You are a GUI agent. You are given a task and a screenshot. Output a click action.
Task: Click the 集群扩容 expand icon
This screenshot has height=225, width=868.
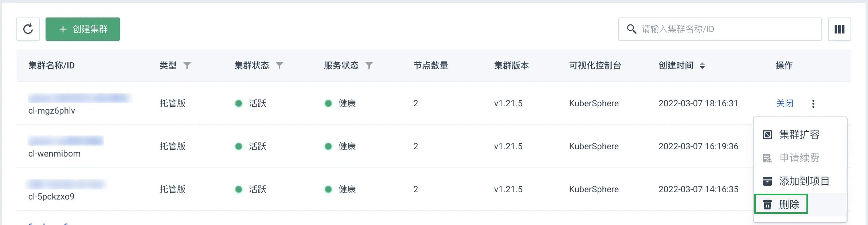pos(767,135)
